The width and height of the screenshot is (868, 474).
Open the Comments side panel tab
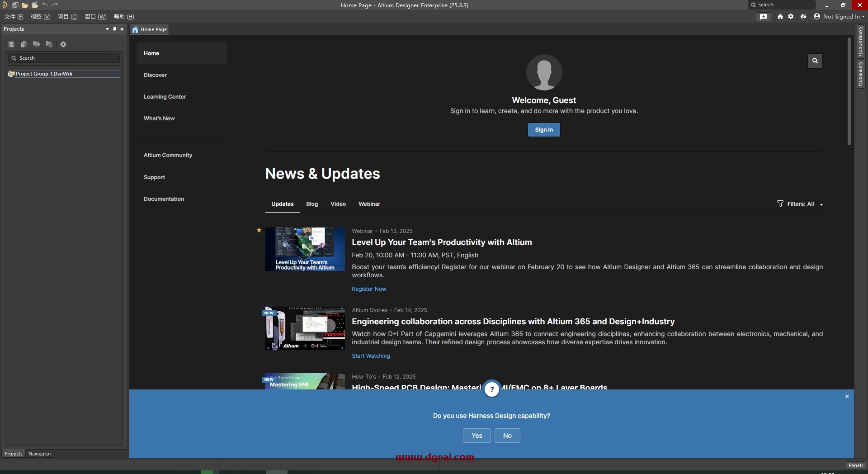tap(861, 74)
